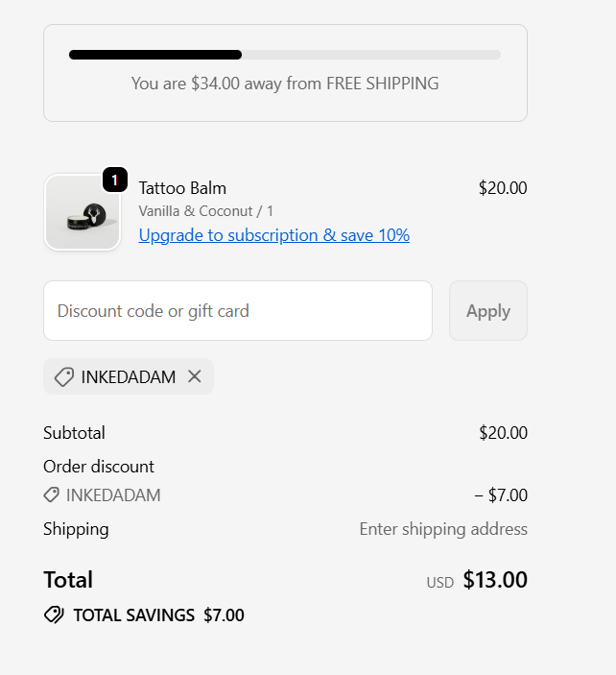This screenshot has width=616, height=675.
Task: Click the –$7.00 order discount amount
Action: tap(501, 495)
